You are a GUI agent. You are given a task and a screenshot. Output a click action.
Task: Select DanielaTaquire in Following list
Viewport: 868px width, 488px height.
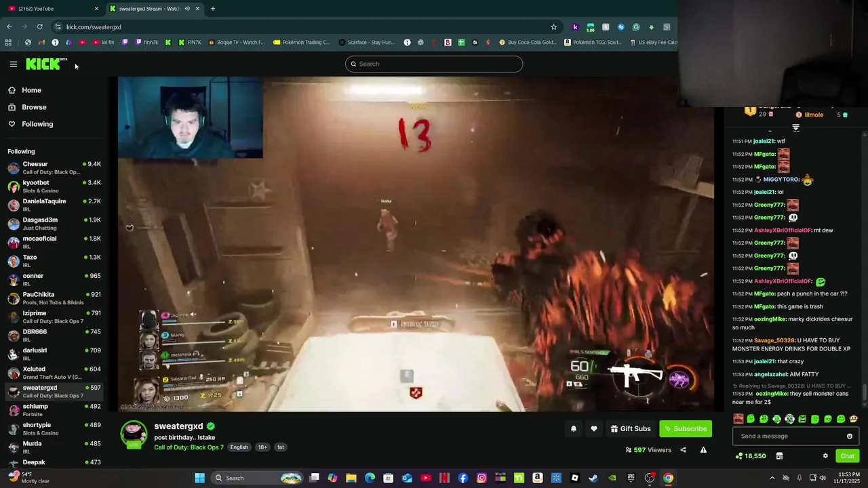click(54, 205)
